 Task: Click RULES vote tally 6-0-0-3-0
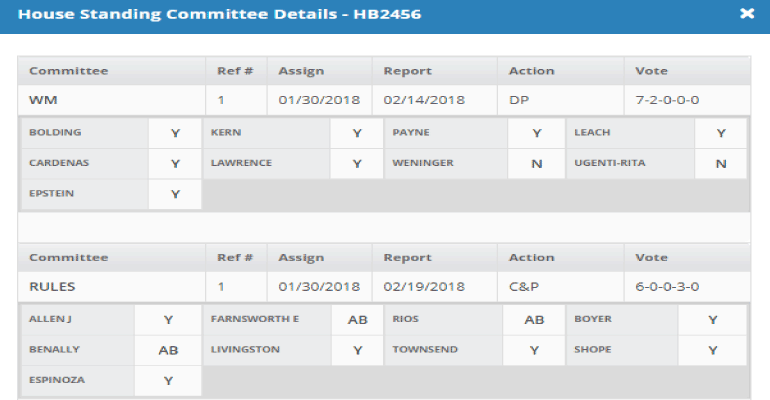[x=667, y=287]
